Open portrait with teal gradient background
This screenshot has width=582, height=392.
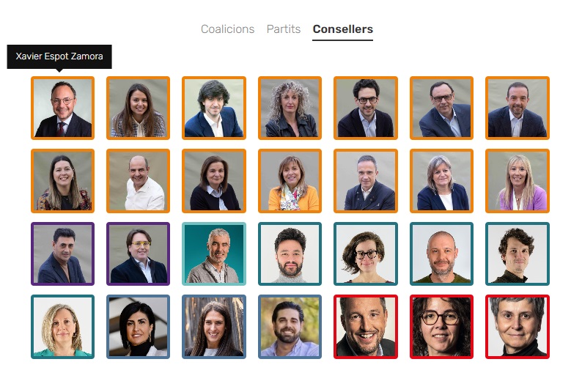pos(214,254)
